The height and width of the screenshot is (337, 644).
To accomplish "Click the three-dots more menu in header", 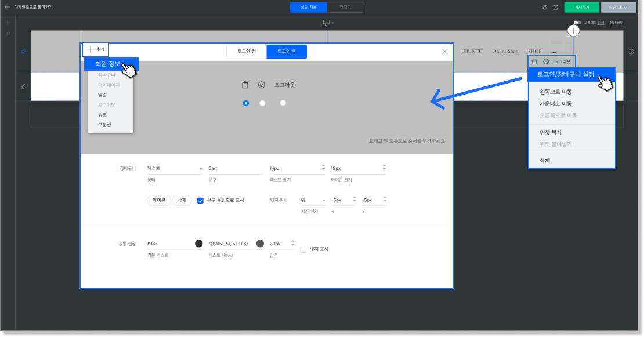I will coord(554,52).
